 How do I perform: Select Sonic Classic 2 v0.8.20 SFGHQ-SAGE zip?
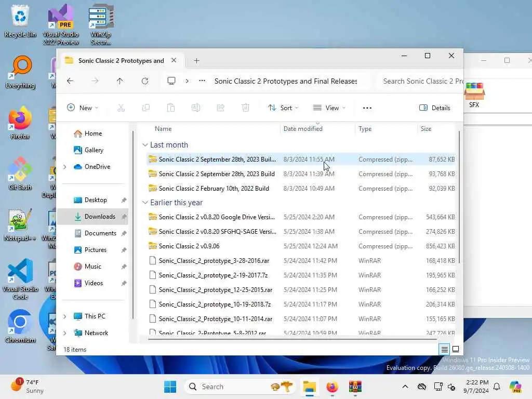click(301, 231)
